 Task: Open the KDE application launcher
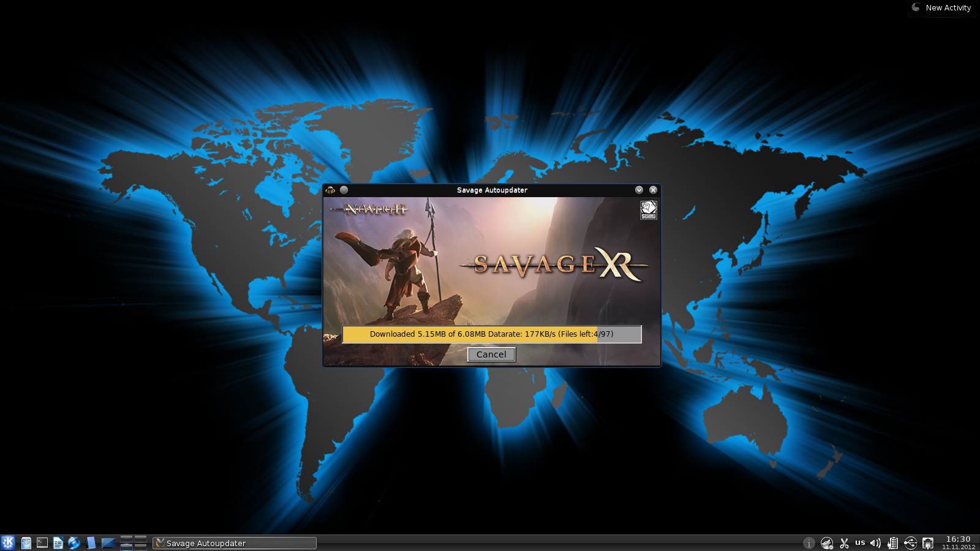(x=8, y=542)
